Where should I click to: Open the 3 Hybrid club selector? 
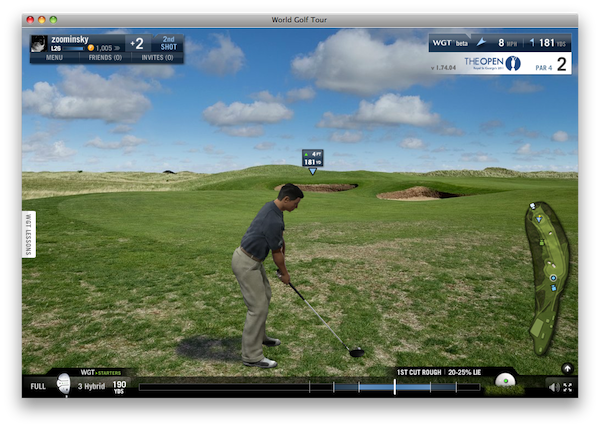(x=91, y=387)
